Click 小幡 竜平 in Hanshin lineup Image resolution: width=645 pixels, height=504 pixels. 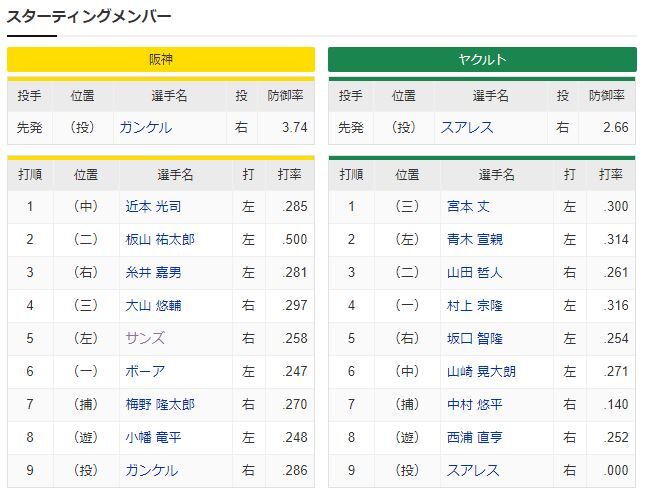click(153, 437)
